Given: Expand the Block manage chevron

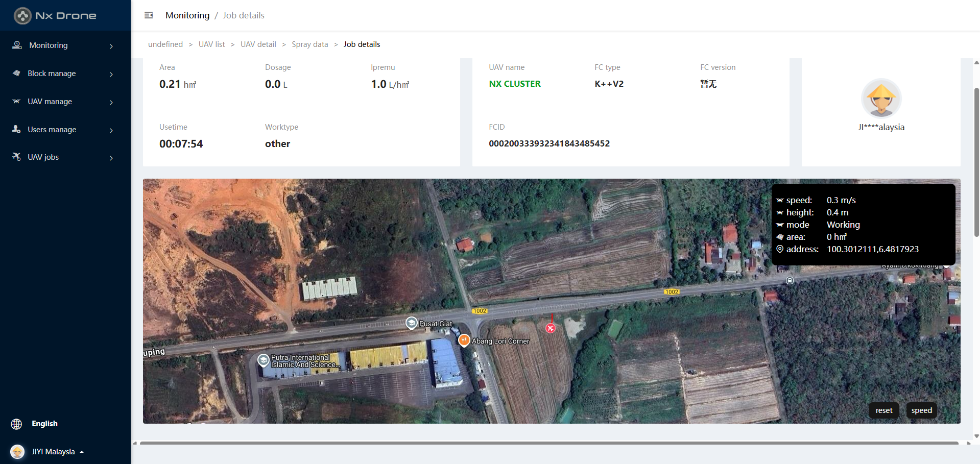Looking at the screenshot, I should pyautogui.click(x=111, y=74).
